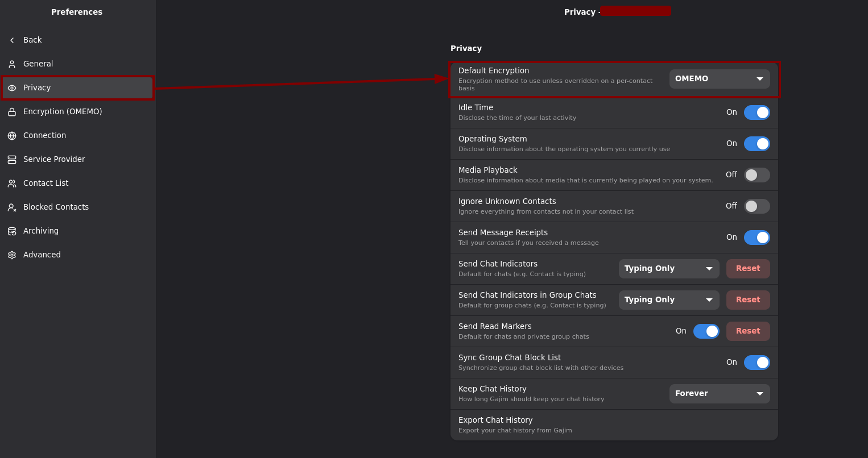Image resolution: width=868 pixels, height=458 pixels.
Task: Click the Back arrow icon
Action: (x=12, y=40)
